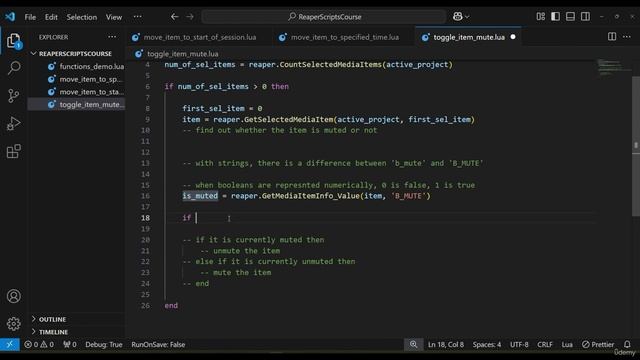This screenshot has width=640, height=360.
Task: Click Customize Layout icon
Action: pyautogui.click(x=540, y=17)
